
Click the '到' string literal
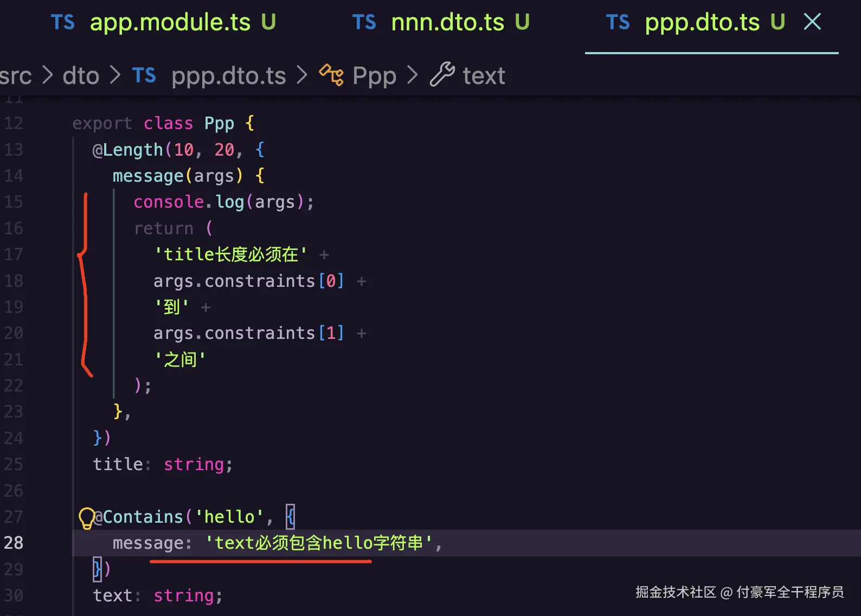[171, 307]
